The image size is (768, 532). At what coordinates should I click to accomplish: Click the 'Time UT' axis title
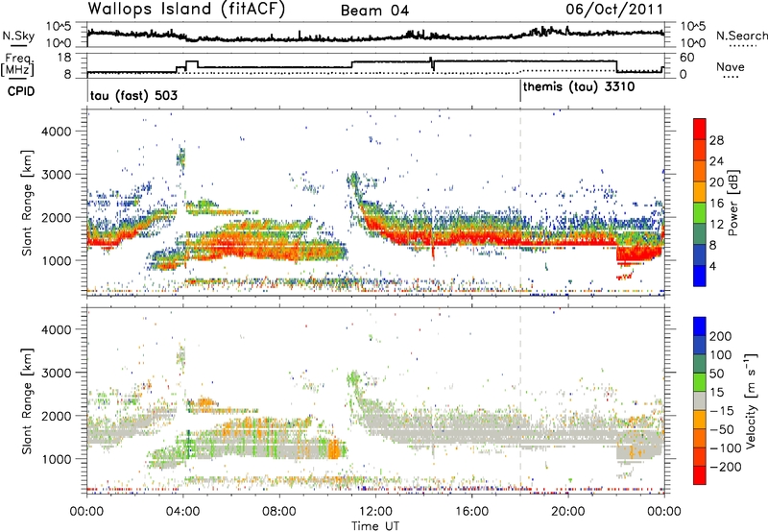click(x=375, y=525)
